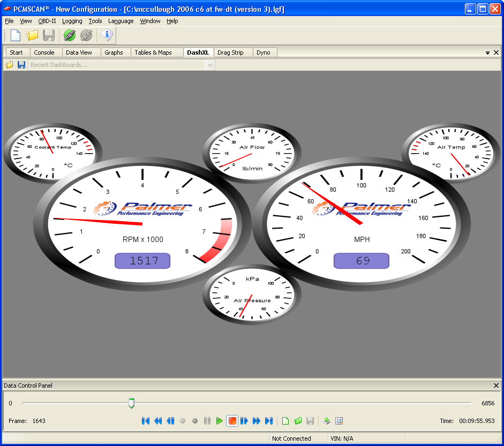Click the export icon in Data Control Panel

click(x=327, y=421)
